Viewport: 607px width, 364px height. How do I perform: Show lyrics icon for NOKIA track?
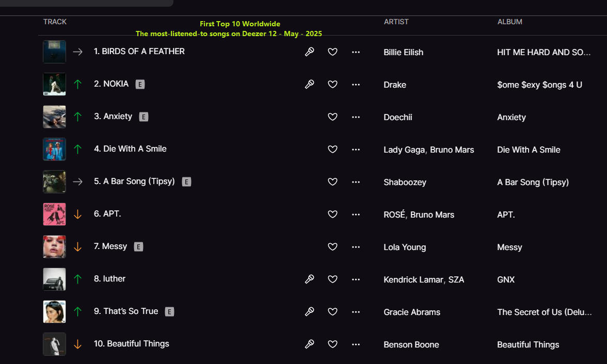click(x=309, y=85)
